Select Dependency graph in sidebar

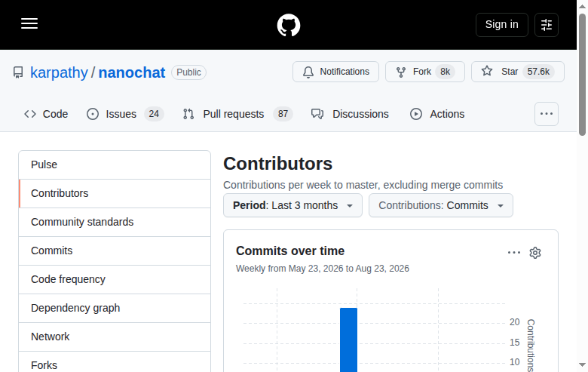115,308
